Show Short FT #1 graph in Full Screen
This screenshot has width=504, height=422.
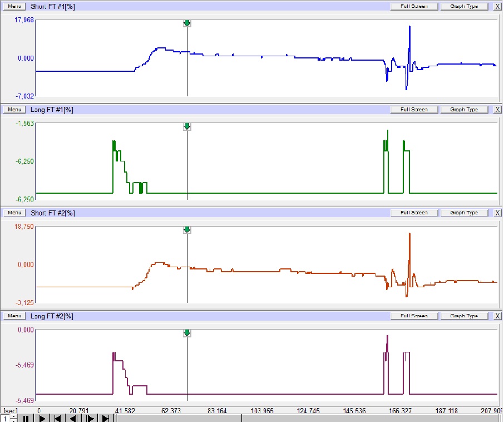point(414,7)
